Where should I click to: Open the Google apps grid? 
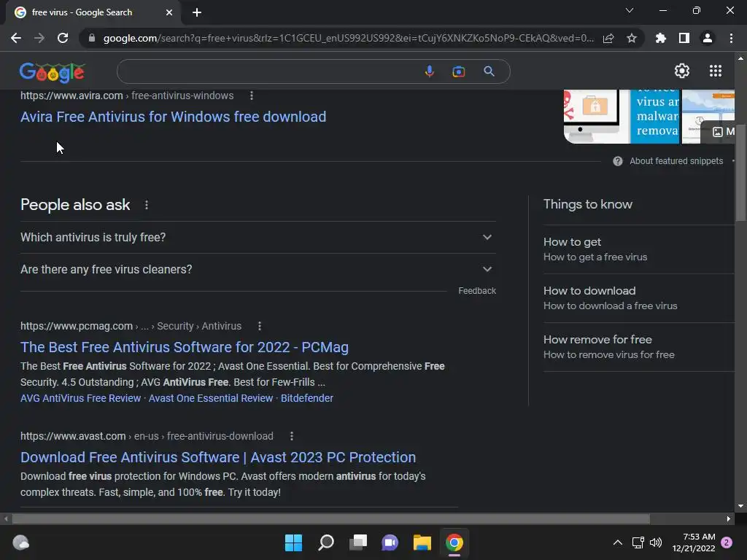click(x=716, y=71)
